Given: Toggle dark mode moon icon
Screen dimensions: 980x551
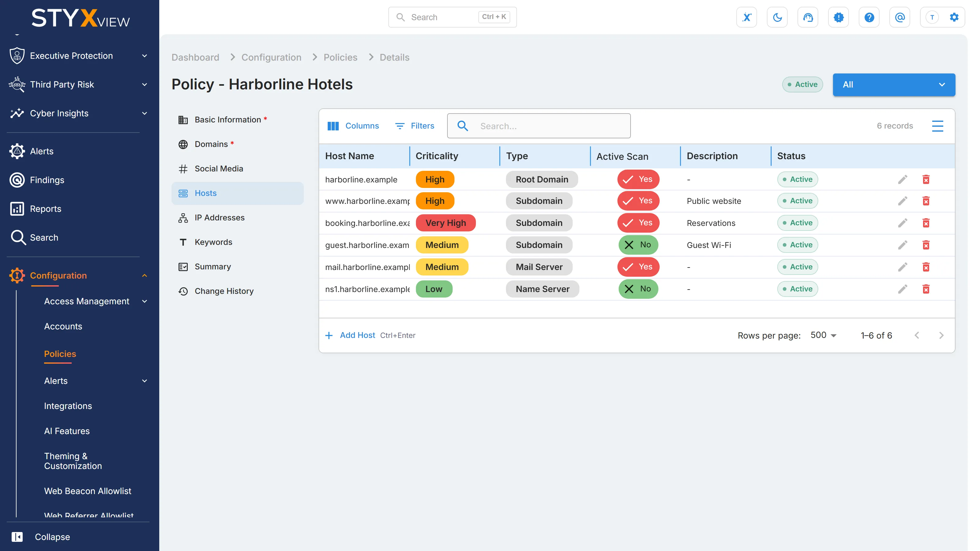Looking at the screenshot, I should click(777, 17).
